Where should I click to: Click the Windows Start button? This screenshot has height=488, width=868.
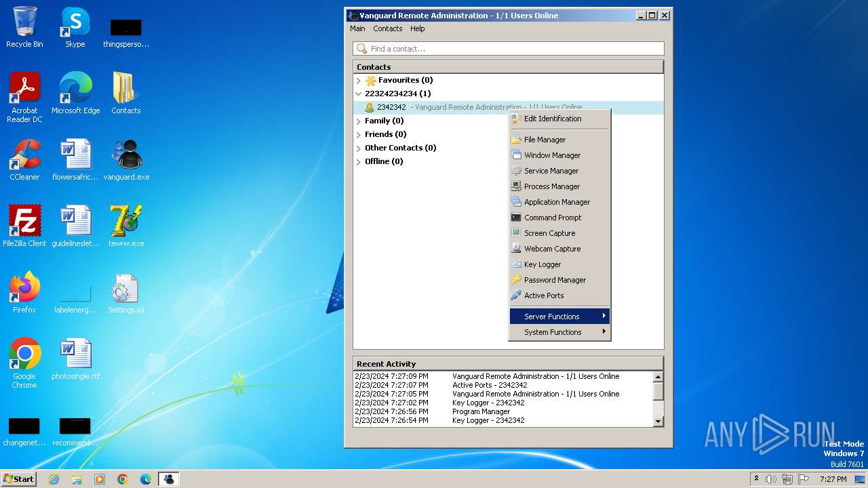(18, 479)
